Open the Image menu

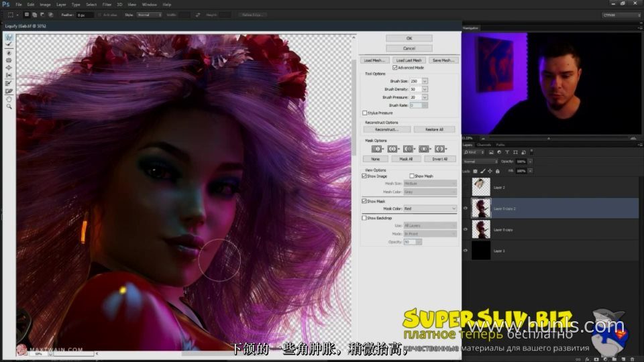click(x=45, y=5)
